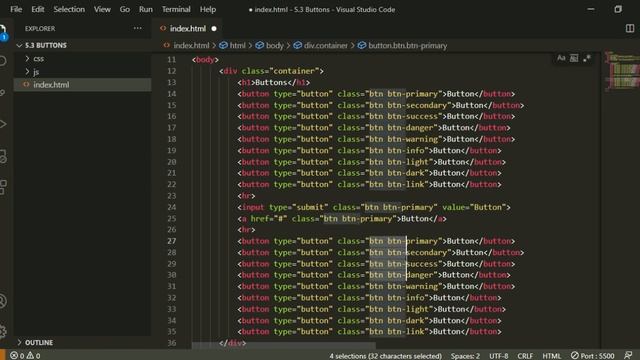
Task: Toggle Match Case in find widget
Action: (561, 58)
